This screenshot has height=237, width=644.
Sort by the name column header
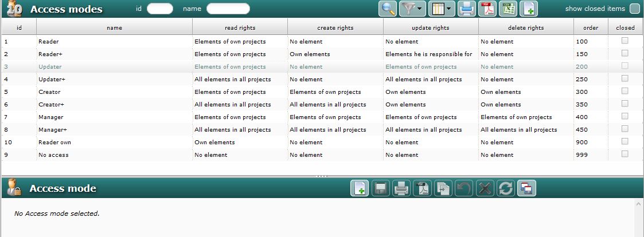pyautogui.click(x=114, y=28)
